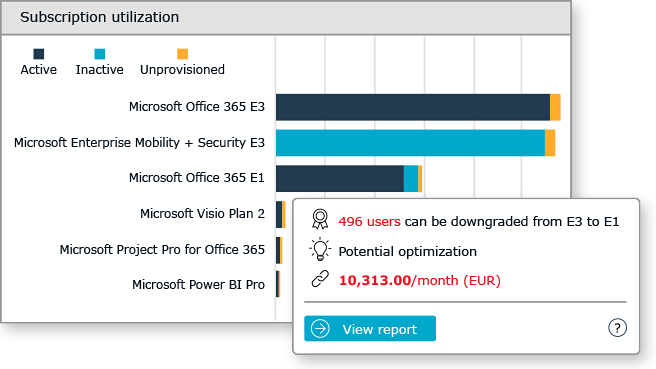Click the View report button
656x369 pixels.
coord(370,328)
